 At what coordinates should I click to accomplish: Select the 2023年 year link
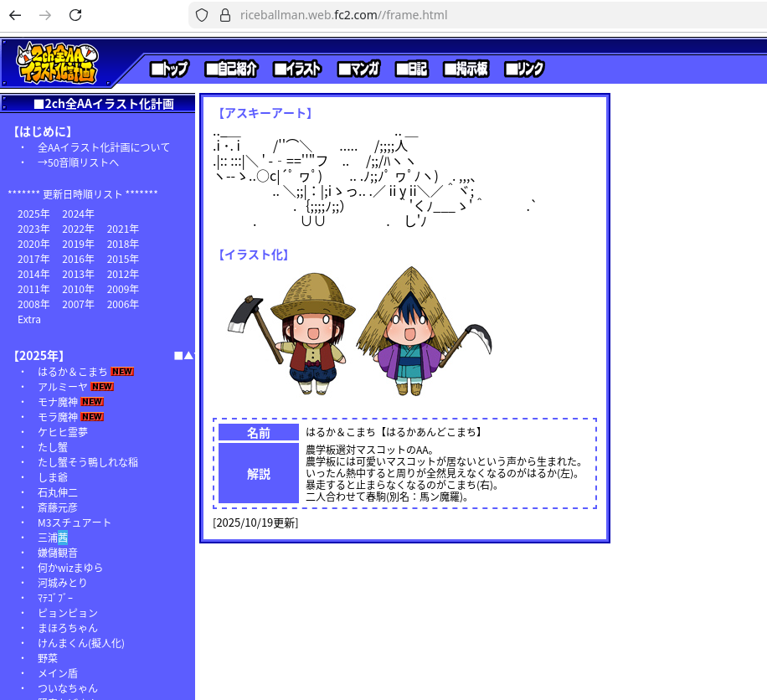[33, 229]
